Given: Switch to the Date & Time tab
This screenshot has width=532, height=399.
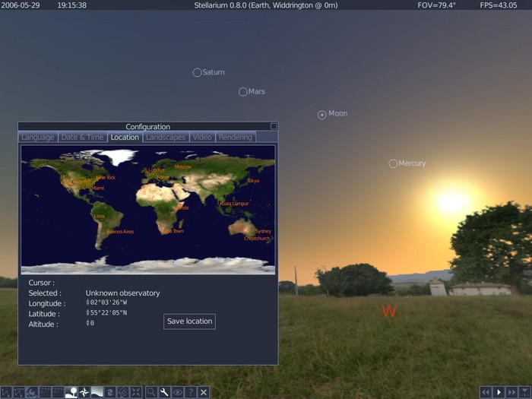Looking at the screenshot, I should click(x=82, y=138).
